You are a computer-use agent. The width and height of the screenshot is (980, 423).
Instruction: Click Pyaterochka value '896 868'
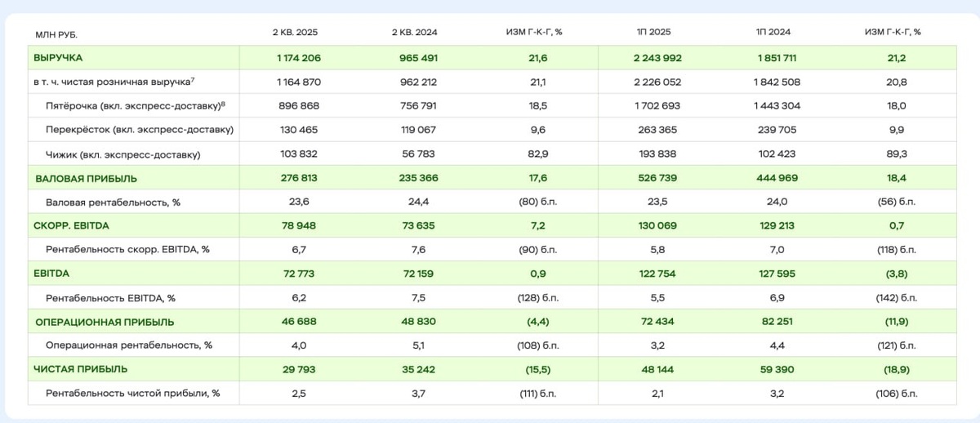tap(299, 106)
